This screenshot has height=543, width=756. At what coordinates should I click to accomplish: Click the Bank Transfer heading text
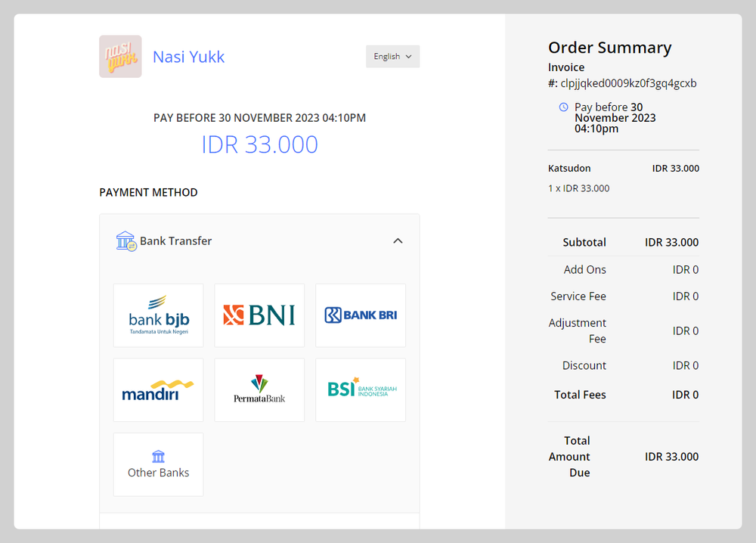point(175,240)
